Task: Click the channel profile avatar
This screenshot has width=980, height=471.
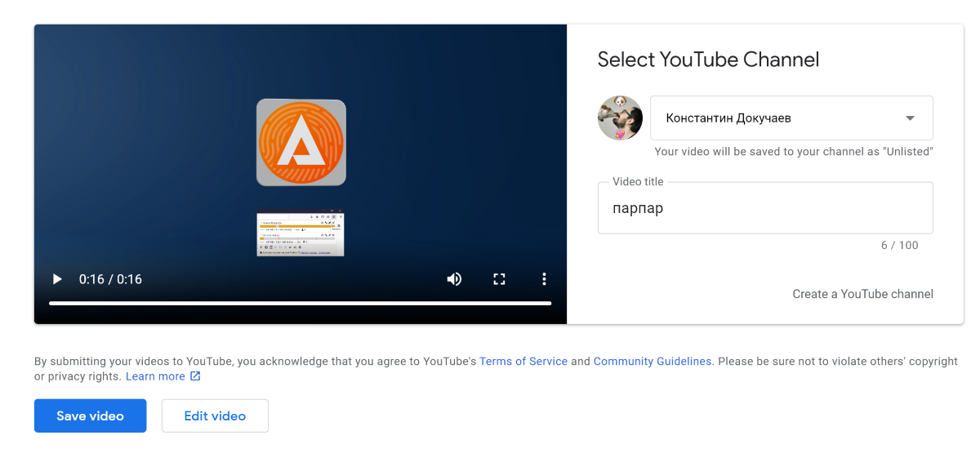Action: click(620, 118)
